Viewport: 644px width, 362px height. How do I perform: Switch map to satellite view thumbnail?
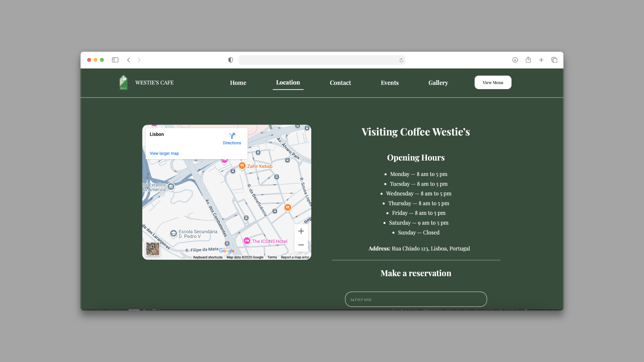pos(153,249)
